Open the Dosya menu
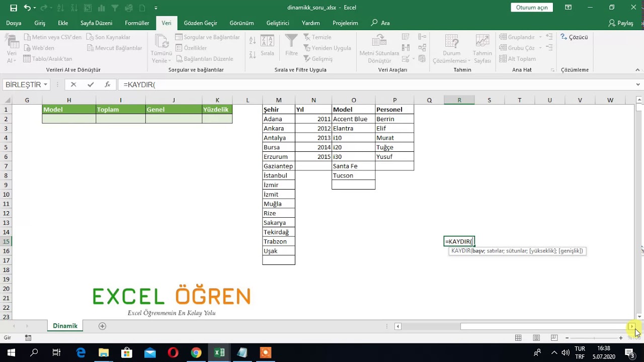The width and height of the screenshot is (644, 362). pyautogui.click(x=14, y=23)
